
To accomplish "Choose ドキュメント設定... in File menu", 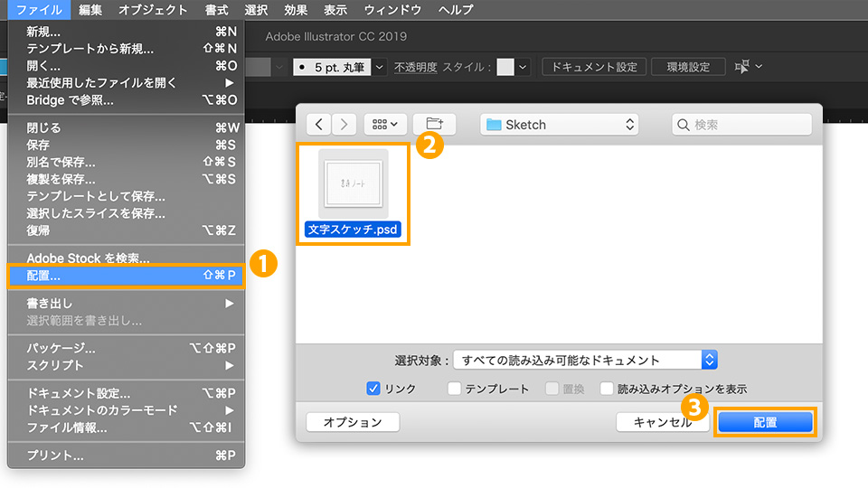I will (x=127, y=393).
